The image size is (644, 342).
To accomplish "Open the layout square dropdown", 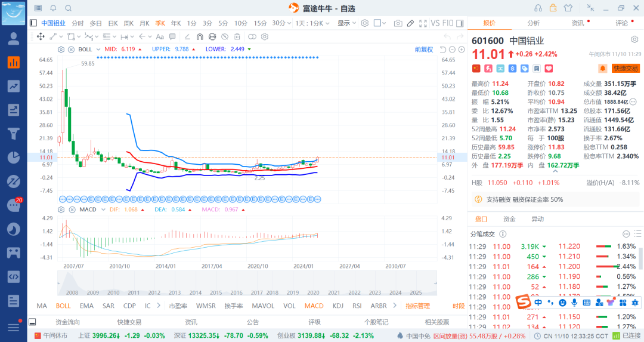I will pos(380,23).
